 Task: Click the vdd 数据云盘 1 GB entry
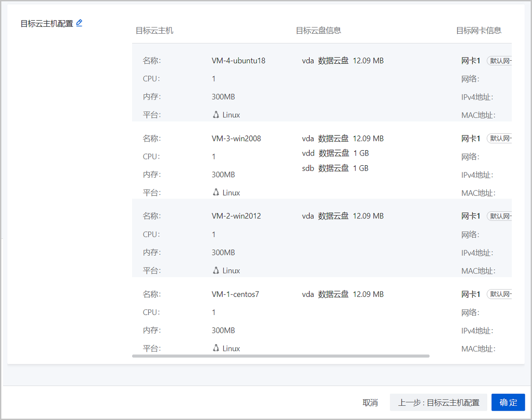click(x=335, y=153)
